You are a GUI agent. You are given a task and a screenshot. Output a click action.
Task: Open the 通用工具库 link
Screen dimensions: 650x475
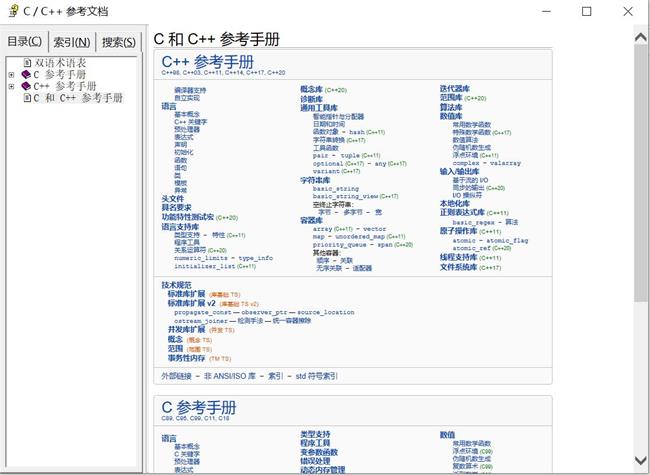pyautogui.click(x=319, y=108)
